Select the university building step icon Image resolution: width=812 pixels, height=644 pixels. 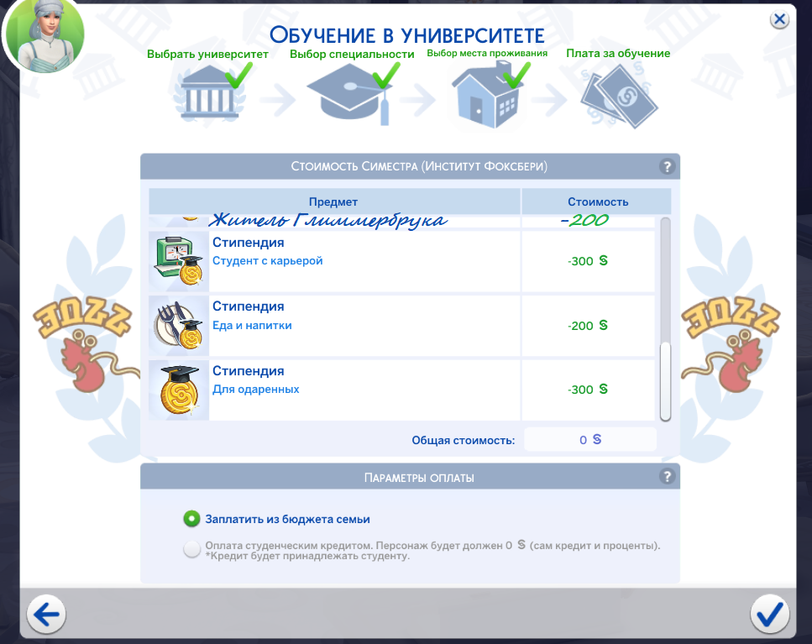(x=210, y=93)
